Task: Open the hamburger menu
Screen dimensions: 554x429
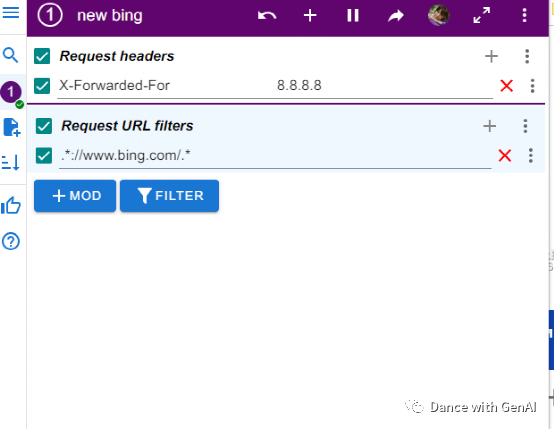Action: pyautogui.click(x=11, y=12)
